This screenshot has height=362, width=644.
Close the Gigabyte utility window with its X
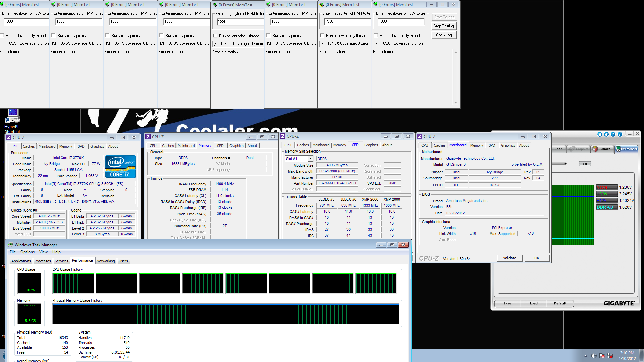[637, 134]
